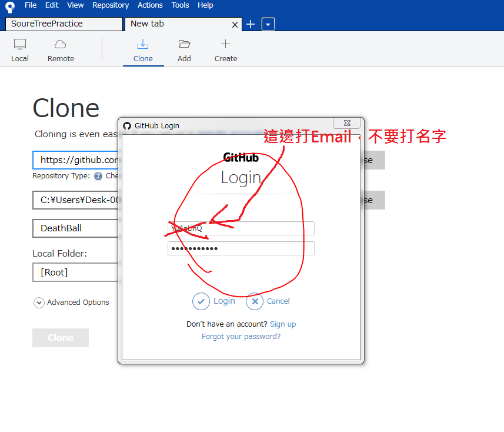This screenshot has height=432, width=504.
Task: Open the tab list dropdown arrow
Action: (x=268, y=24)
